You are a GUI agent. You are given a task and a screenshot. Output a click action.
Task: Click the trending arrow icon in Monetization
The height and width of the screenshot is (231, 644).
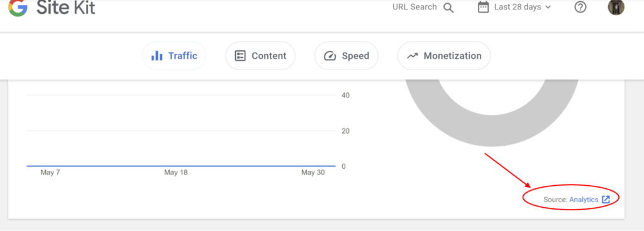click(412, 56)
